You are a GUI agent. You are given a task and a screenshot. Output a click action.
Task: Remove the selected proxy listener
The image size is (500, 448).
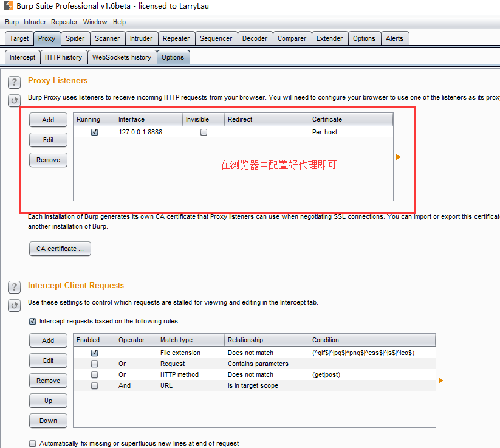pos(48,160)
